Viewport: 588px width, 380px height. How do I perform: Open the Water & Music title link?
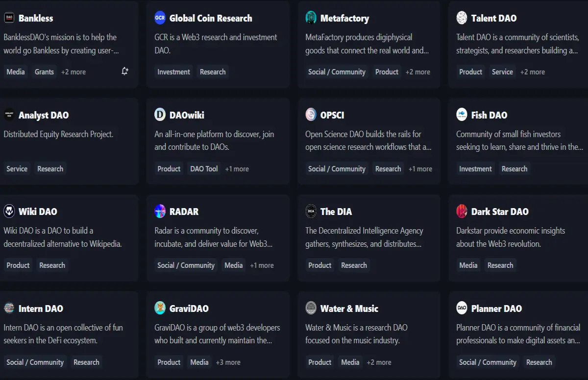pyautogui.click(x=349, y=309)
